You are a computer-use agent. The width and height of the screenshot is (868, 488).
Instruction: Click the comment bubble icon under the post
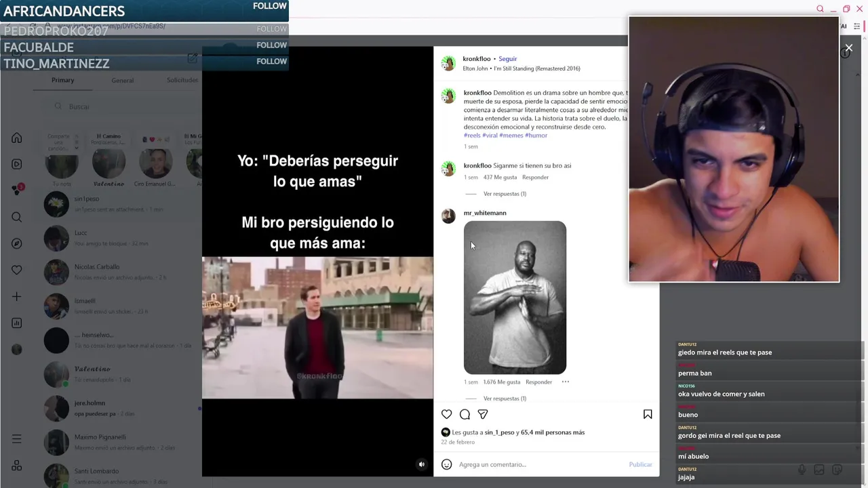click(465, 414)
